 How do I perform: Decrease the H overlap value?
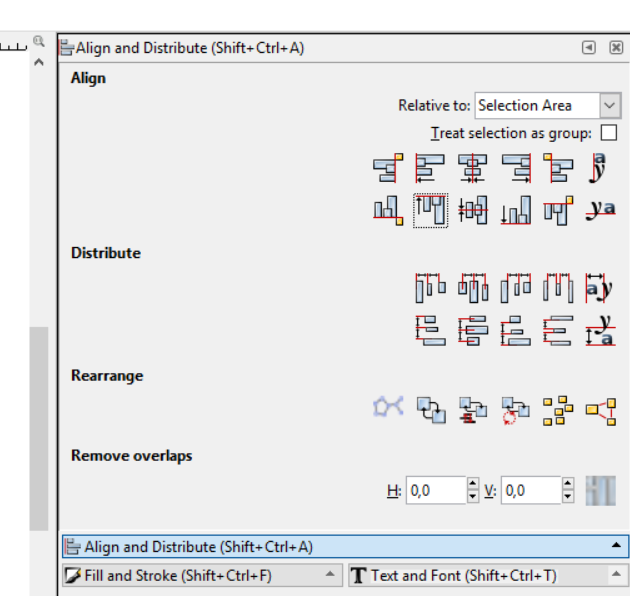473,497
